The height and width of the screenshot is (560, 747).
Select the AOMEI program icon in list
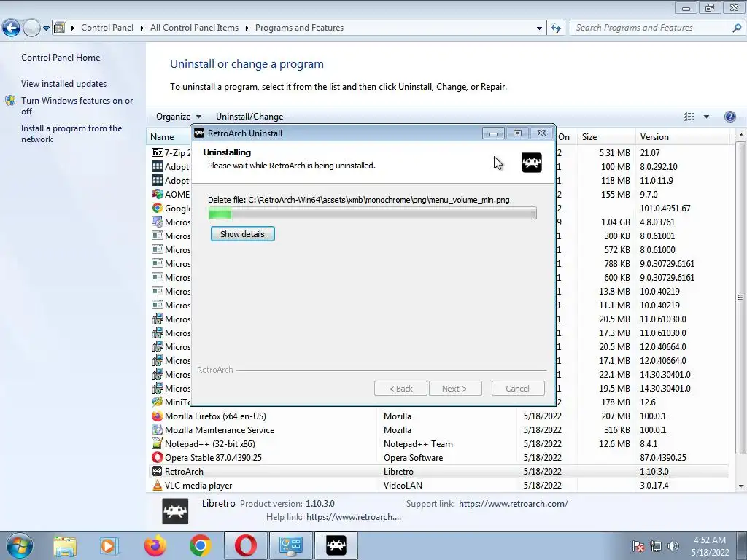pyautogui.click(x=158, y=194)
